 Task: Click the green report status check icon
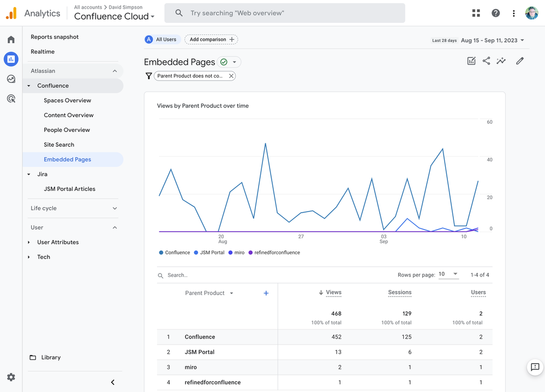click(x=224, y=62)
